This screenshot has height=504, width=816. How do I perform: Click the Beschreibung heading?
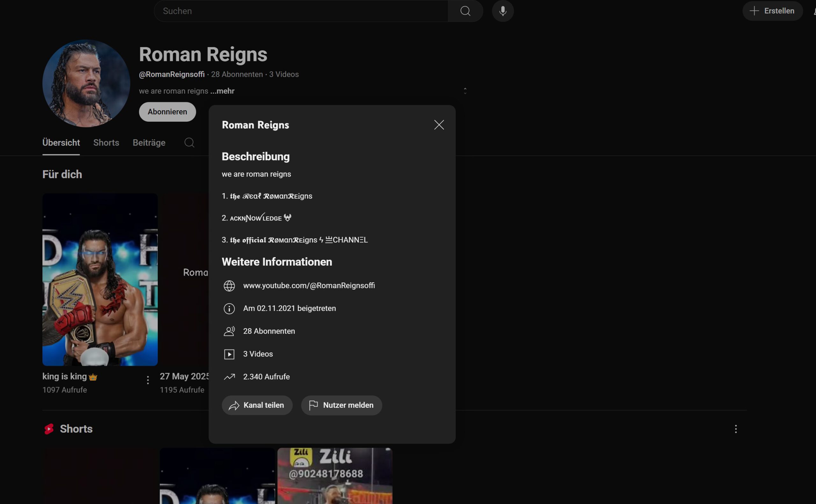click(256, 157)
